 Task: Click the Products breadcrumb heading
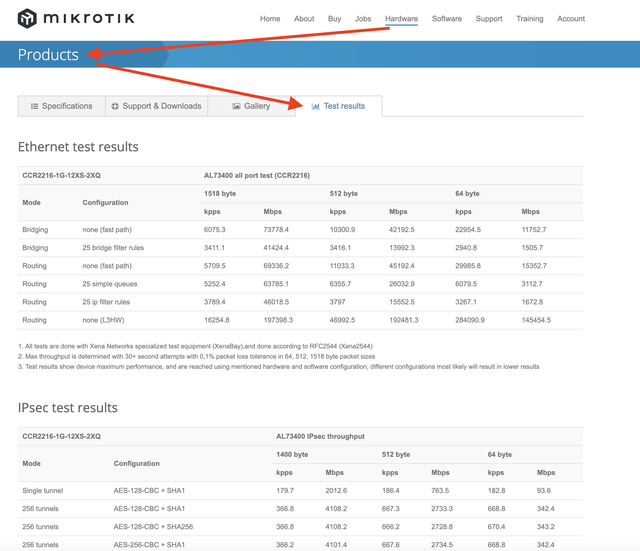(48, 55)
